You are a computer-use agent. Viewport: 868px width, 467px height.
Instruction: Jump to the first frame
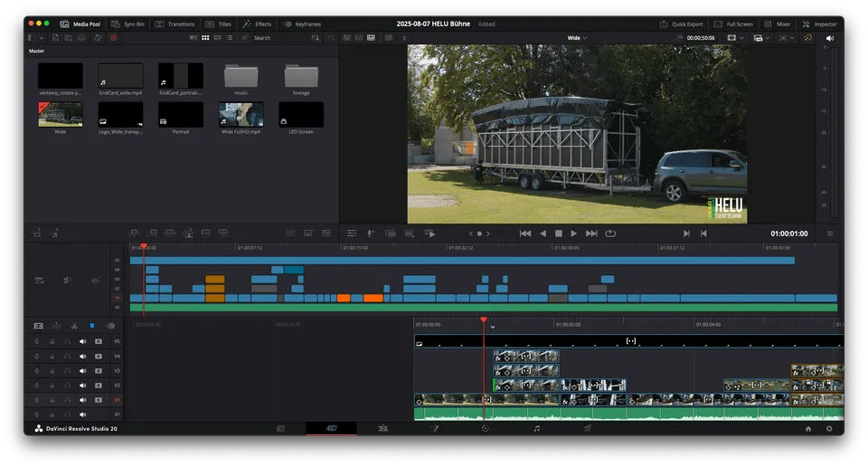[x=525, y=233]
